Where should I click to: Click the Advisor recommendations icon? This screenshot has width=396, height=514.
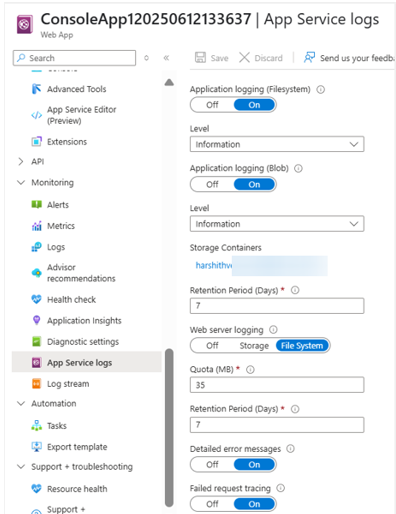[x=36, y=273]
